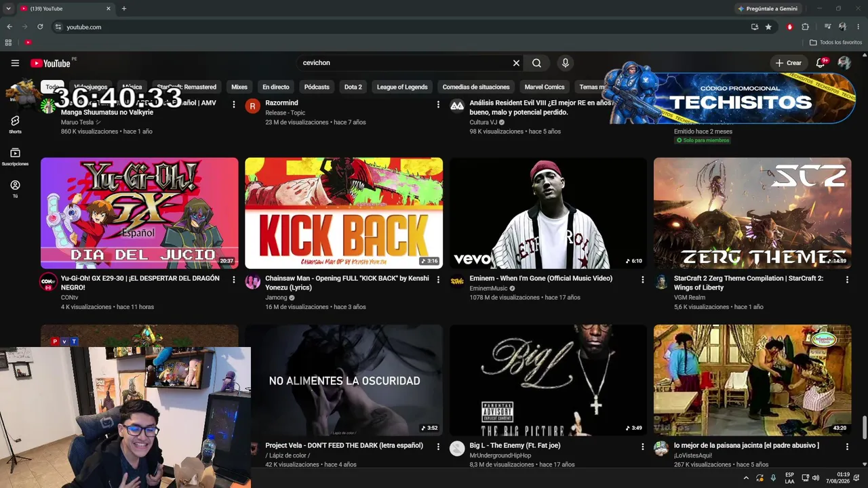Select the League of Legends chip
Image resolution: width=868 pixels, height=488 pixels.
click(402, 87)
